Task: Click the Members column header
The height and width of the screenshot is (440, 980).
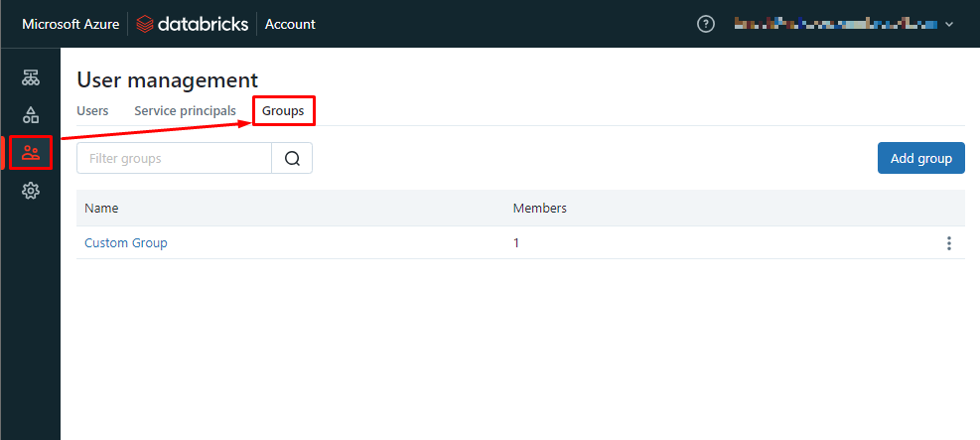Action: (539, 208)
